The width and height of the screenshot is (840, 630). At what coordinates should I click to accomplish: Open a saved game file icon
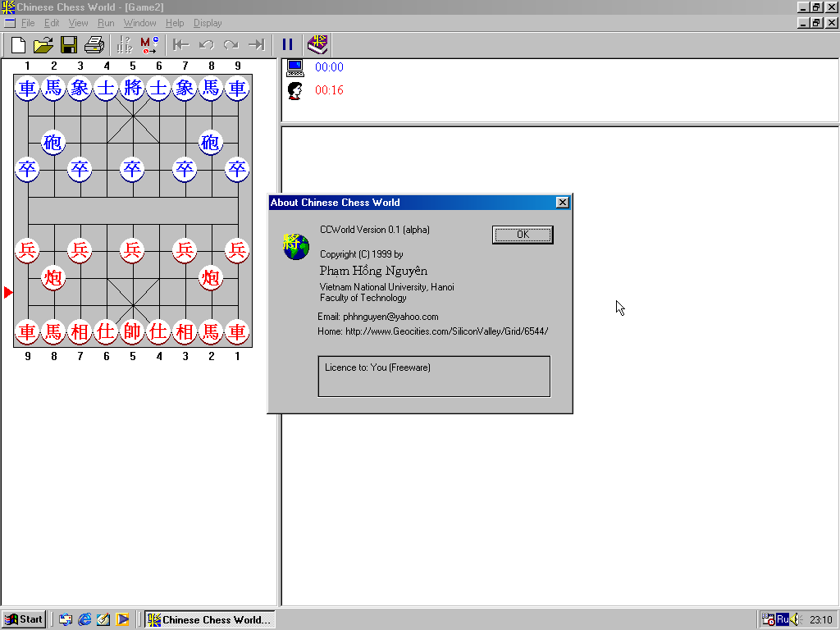43,44
